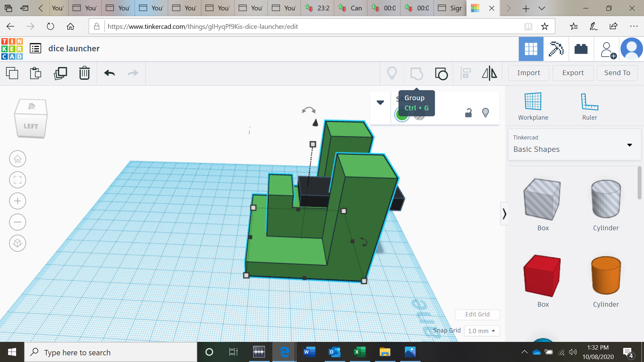
Task: Open Excel from the taskbar
Action: click(x=359, y=352)
